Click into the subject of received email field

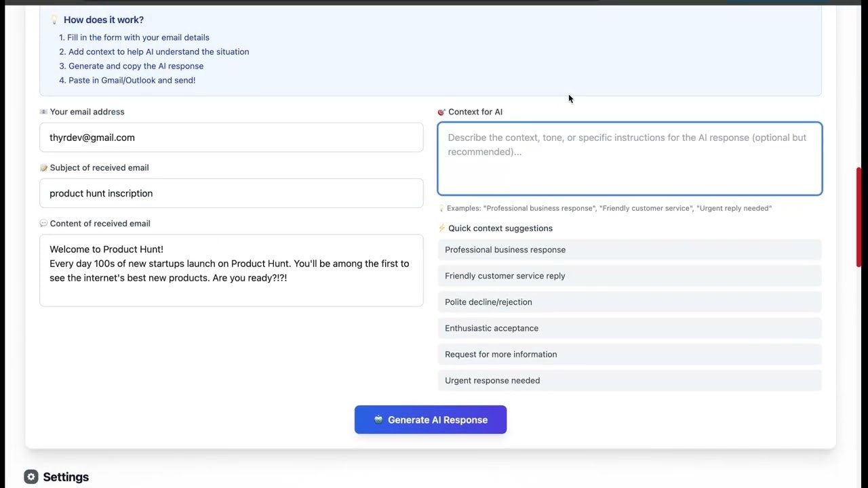231,193
